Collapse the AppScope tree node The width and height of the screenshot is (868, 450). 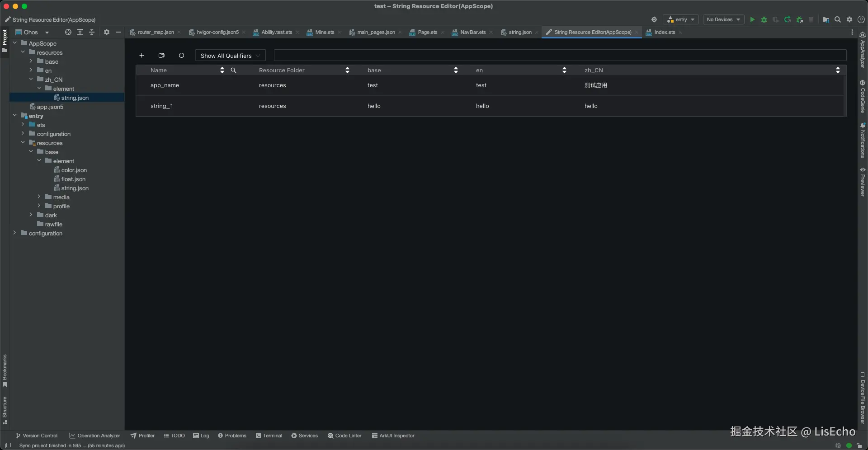[15, 43]
